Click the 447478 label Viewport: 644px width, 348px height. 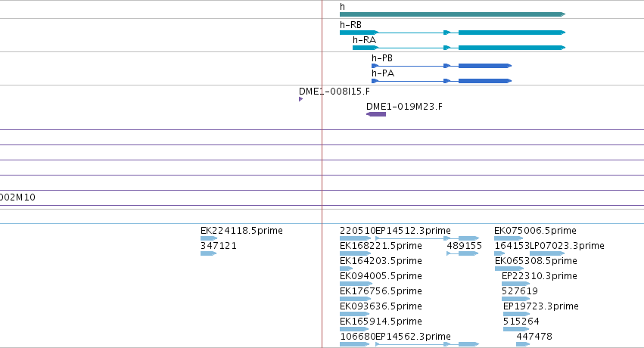click(x=534, y=337)
